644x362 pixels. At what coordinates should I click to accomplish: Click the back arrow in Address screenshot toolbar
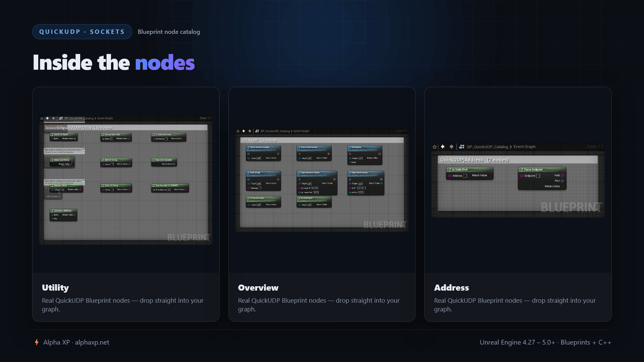coord(443,146)
